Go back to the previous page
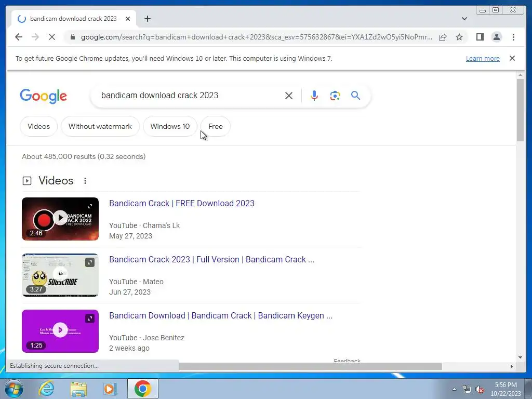This screenshot has height=399, width=532. [19, 37]
